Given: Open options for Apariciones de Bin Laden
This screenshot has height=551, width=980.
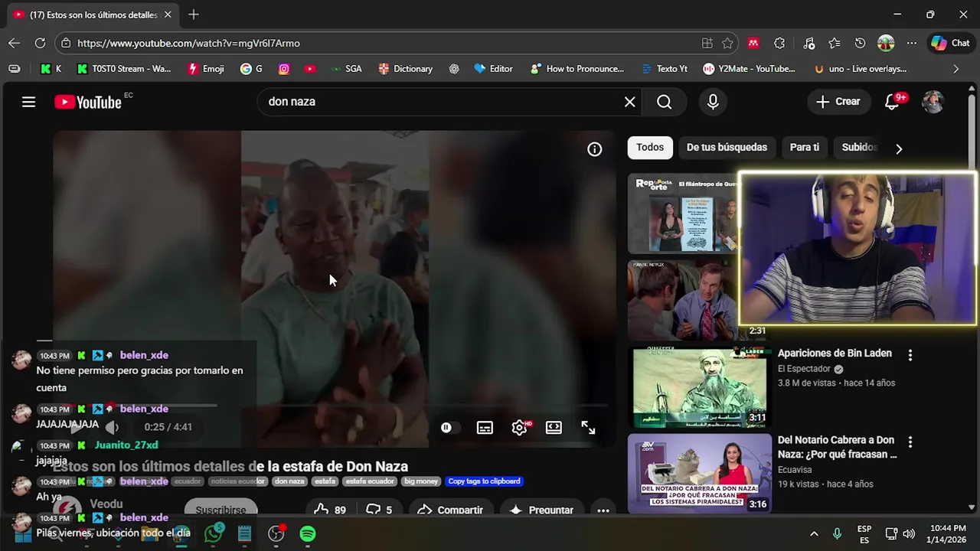Looking at the screenshot, I should pos(910,355).
